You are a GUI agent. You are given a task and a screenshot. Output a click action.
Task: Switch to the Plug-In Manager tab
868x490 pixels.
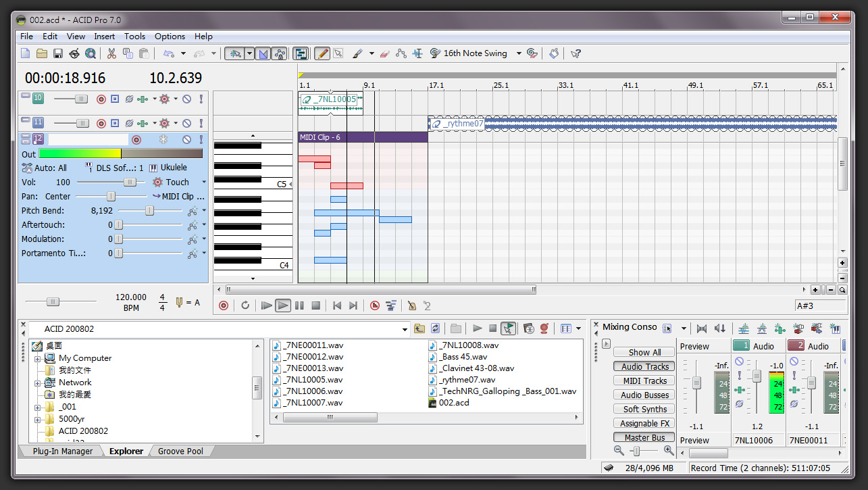(x=63, y=451)
